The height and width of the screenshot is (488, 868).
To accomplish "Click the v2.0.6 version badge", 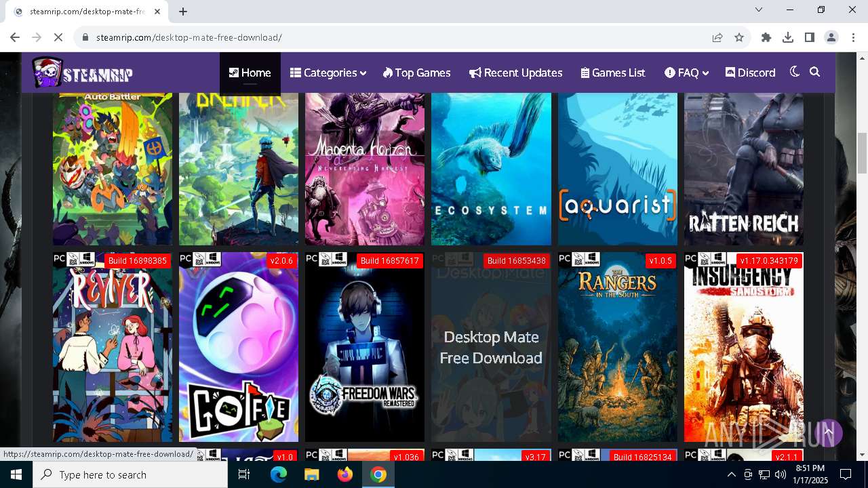I will (281, 261).
